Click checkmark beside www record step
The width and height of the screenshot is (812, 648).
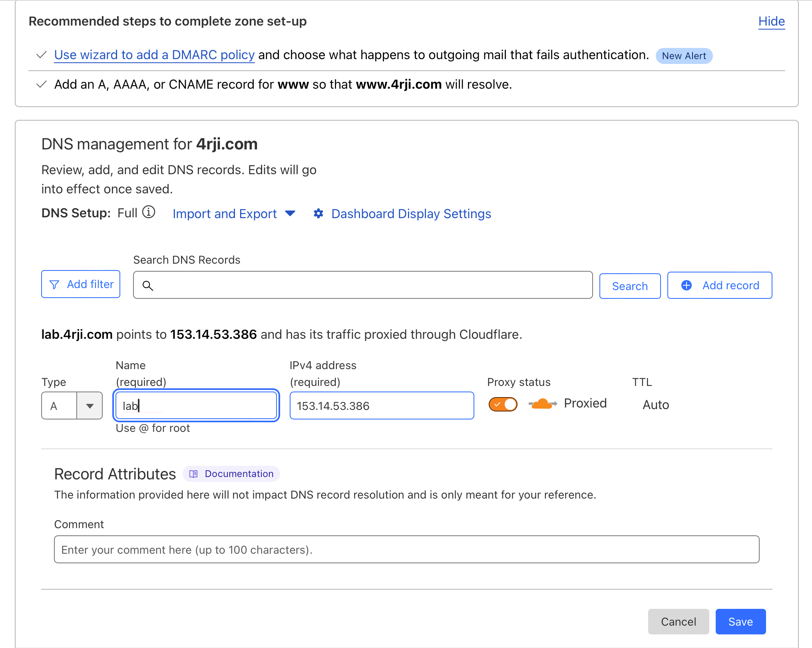coord(42,85)
